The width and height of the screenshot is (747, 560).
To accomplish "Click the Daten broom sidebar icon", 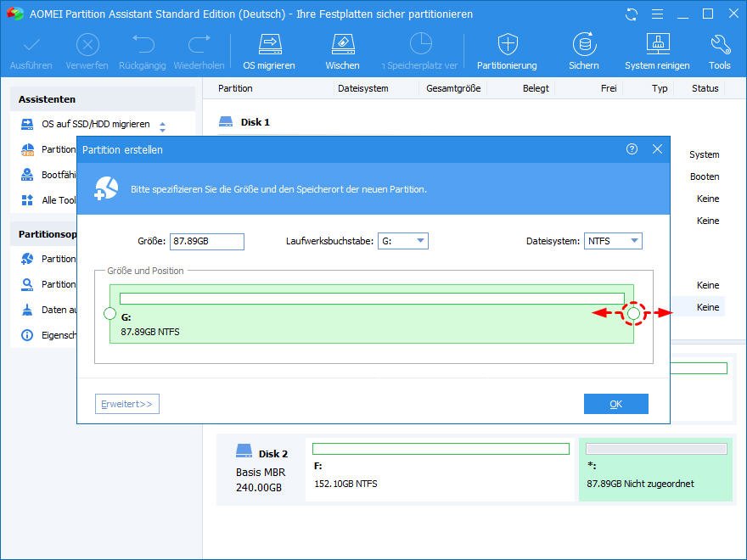I will [27, 310].
